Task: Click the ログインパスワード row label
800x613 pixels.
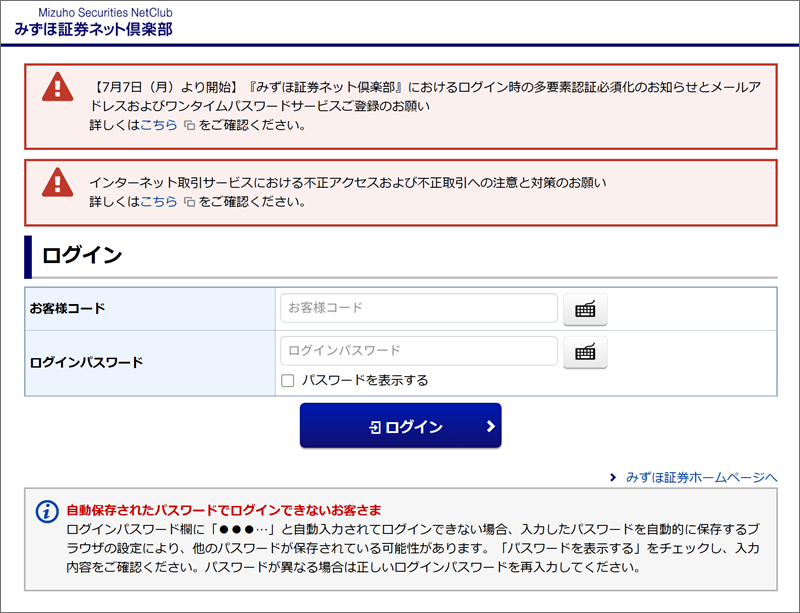Action: click(86, 363)
